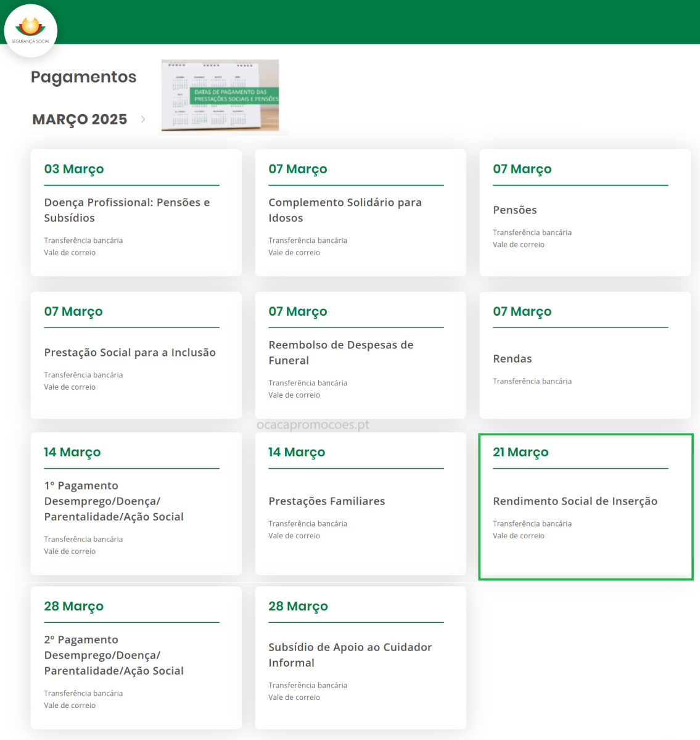Open Complemento Solidário para Idosos card

click(x=345, y=210)
